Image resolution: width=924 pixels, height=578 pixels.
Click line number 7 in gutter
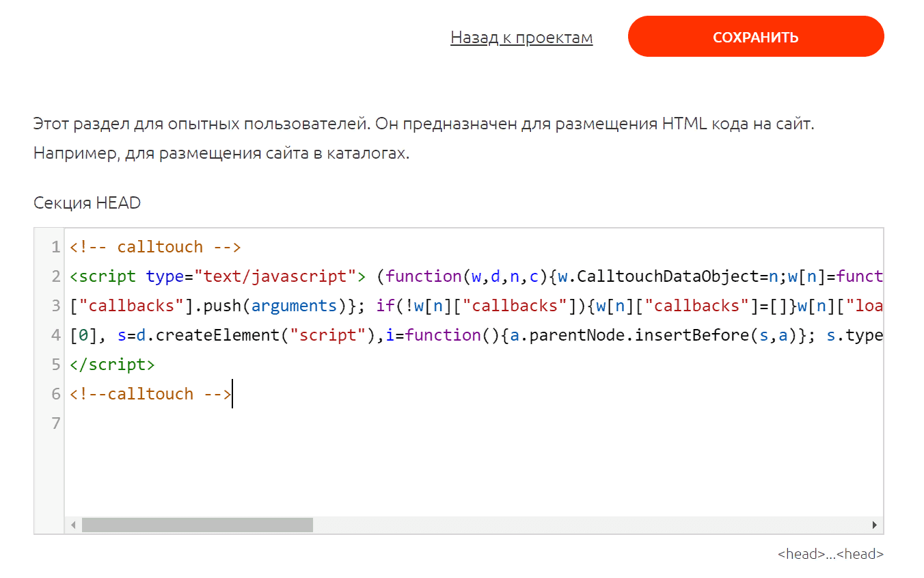pyautogui.click(x=56, y=423)
